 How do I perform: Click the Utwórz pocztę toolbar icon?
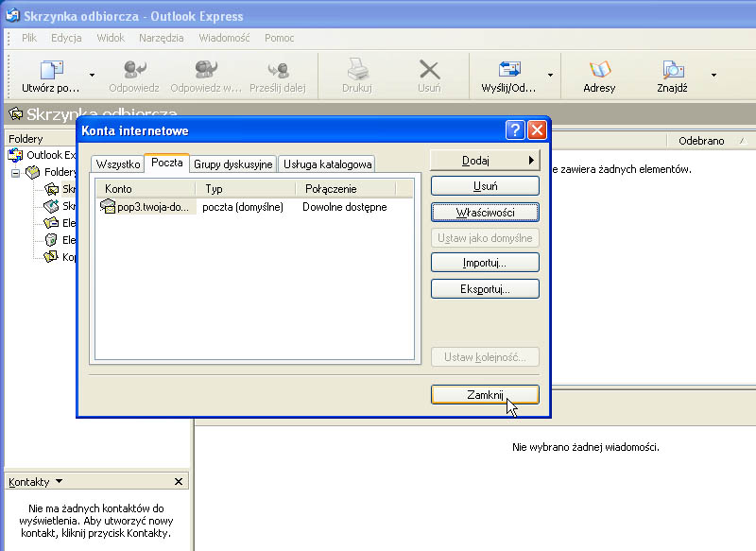[52, 70]
